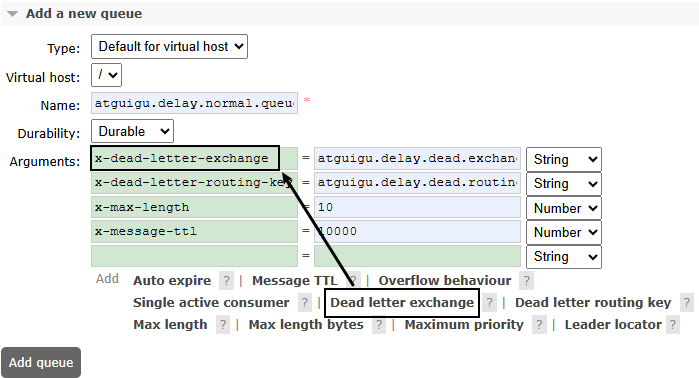Open help icon beside Dead letter routing key
This screenshot has width=699, height=378.
point(687,303)
